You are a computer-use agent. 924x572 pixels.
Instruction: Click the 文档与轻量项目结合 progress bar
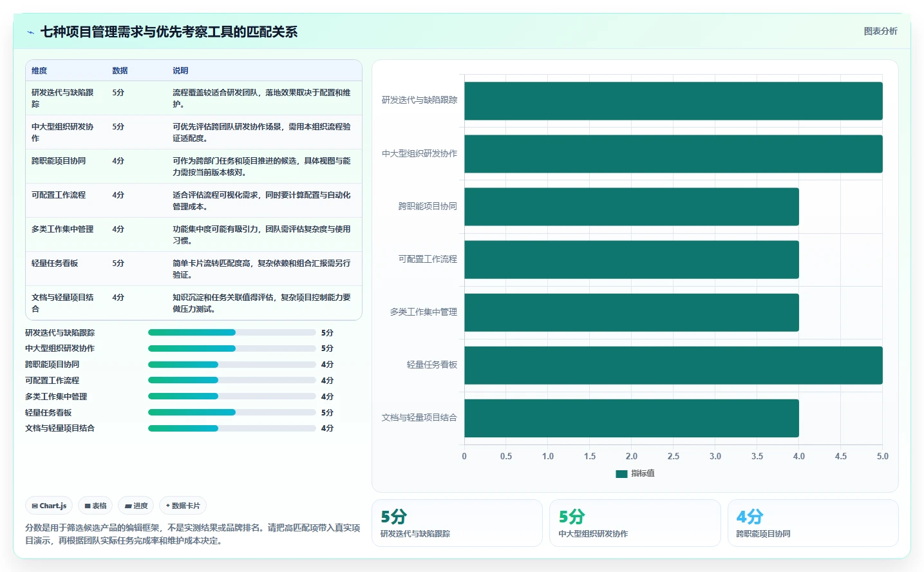[x=232, y=428]
